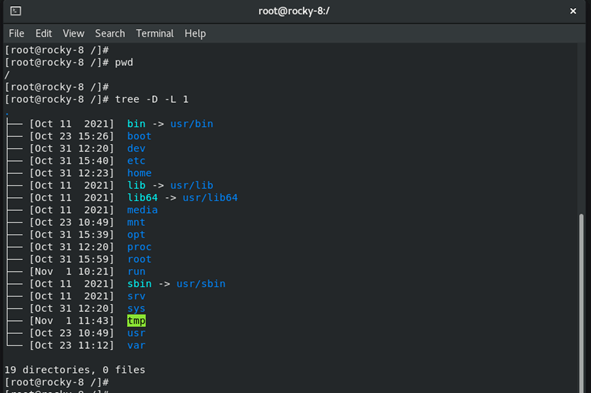Click the '[Oct 31 15:59]' timestamp for root
Viewport: 591px width, 393px height.
coord(72,259)
